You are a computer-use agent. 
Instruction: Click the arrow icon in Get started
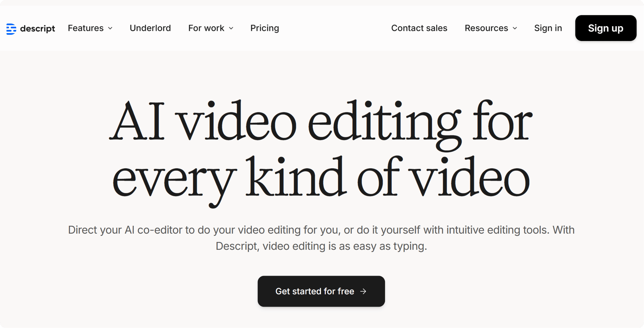(363, 291)
